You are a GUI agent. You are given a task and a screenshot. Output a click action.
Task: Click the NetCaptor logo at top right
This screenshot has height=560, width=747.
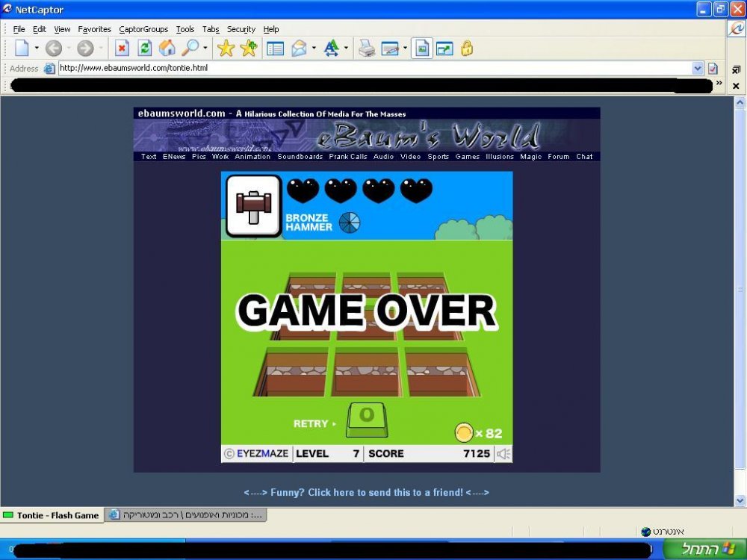(x=736, y=28)
